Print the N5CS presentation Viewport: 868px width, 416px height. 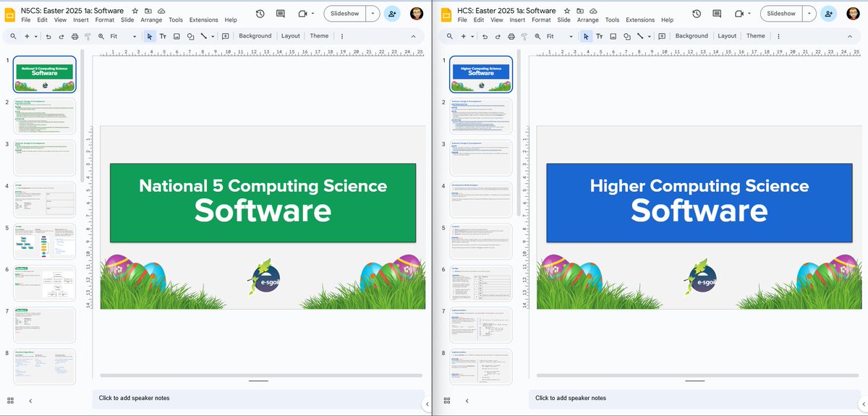(x=75, y=36)
